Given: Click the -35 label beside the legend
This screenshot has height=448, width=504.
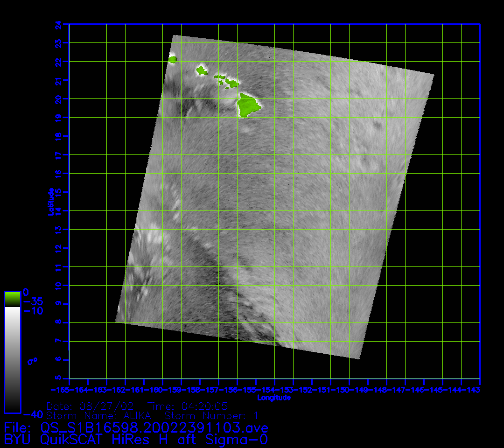Looking at the screenshot, I should tap(32, 301).
